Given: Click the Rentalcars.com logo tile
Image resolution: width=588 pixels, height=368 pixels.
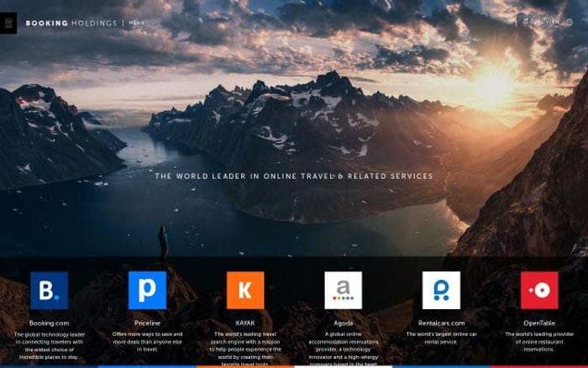Looking at the screenshot, I should tap(441, 291).
